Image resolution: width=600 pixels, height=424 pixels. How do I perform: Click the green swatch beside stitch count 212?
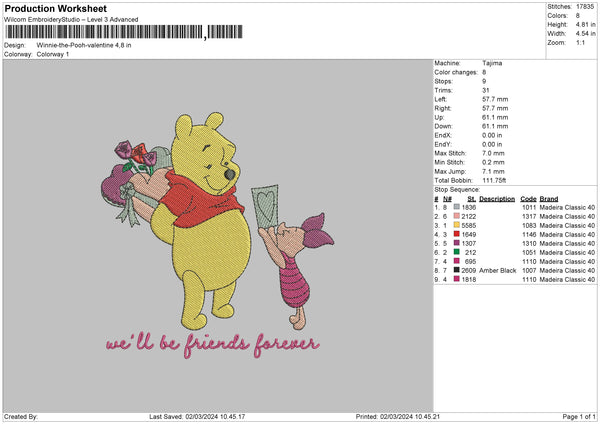tap(457, 252)
